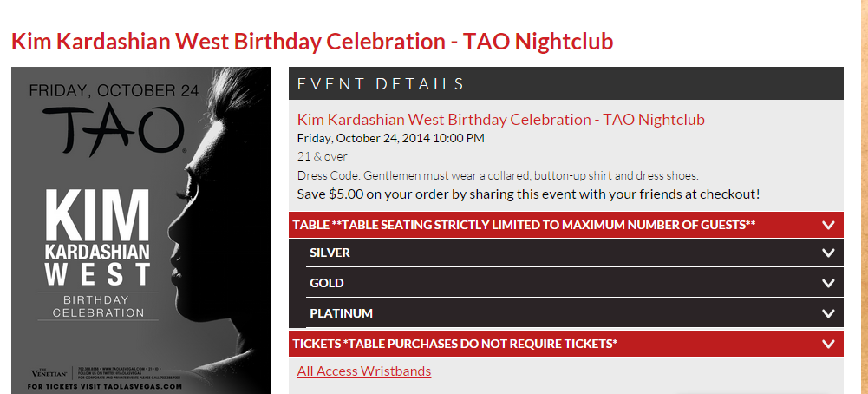868x394 pixels.
Task: Click the PLATINUM row chevron arrow
Action: pyautogui.click(x=828, y=313)
